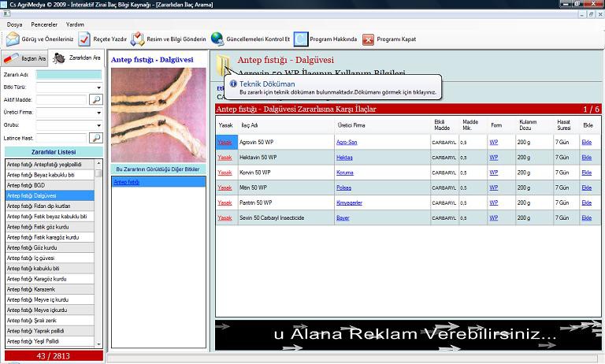Open Görüş ve Önerileriniz envelope icon
This screenshot has width=605, height=364.
coord(13,39)
